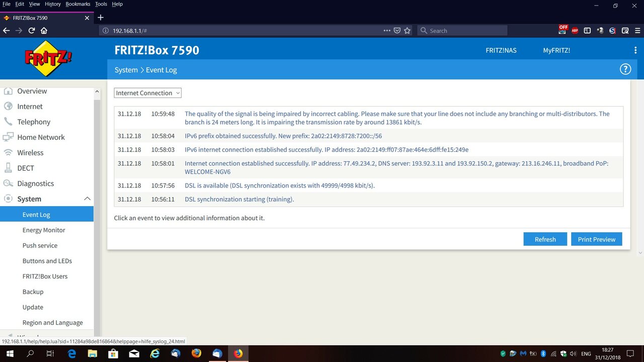This screenshot has width=644, height=362.
Task: Open the History menu
Action: click(53, 4)
